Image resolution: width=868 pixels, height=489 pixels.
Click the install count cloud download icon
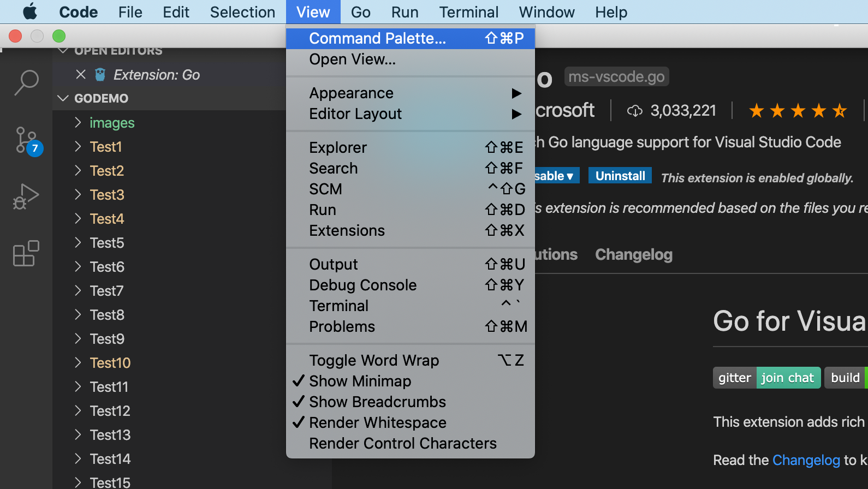coord(634,111)
